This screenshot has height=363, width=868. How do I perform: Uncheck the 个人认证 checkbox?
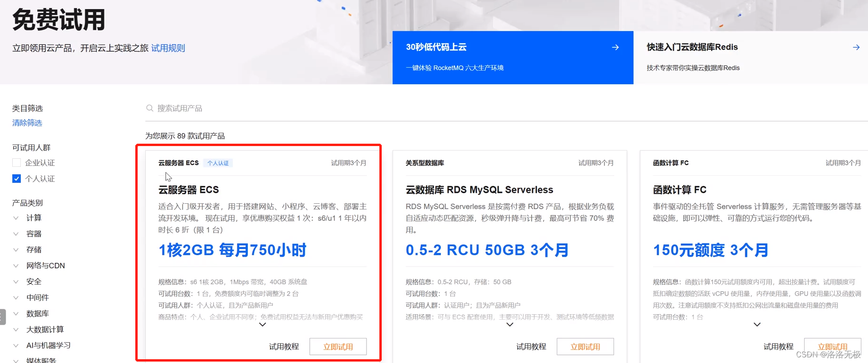click(17, 179)
